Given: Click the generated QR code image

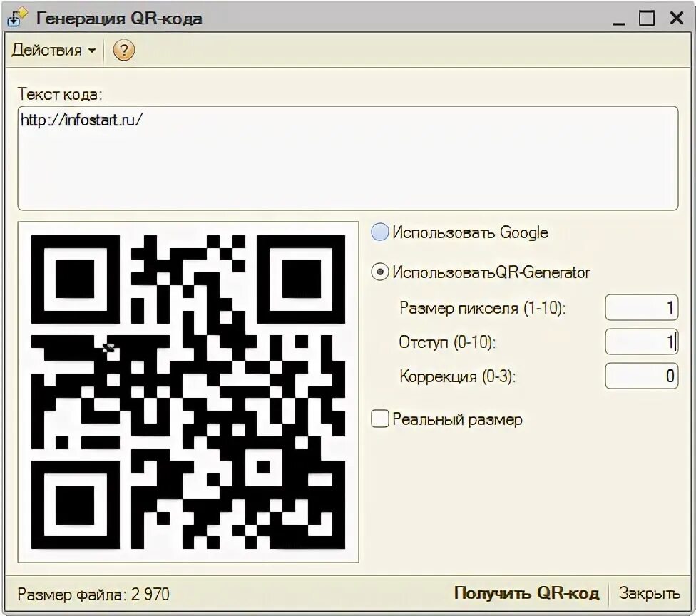Looking at the screenshot, I should point(188,392).
